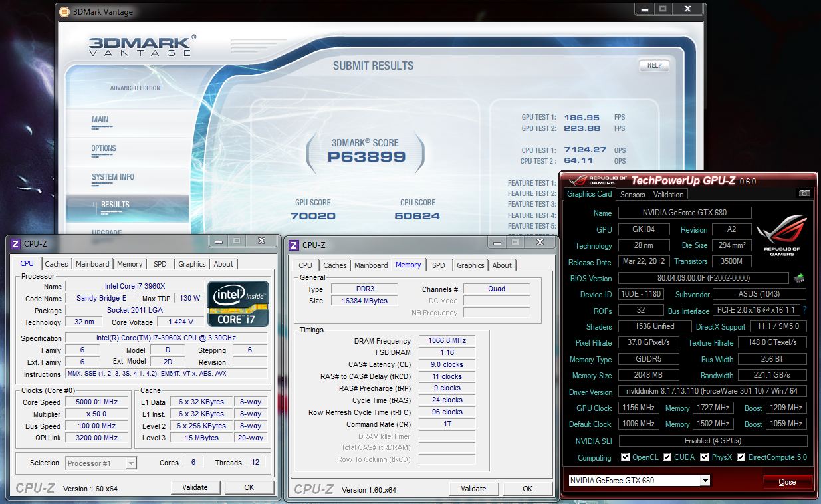This screenshot has height=504, width=821.
Task: Click the Level 3 cache value 15 MBytes
Action: coord(201,438)
